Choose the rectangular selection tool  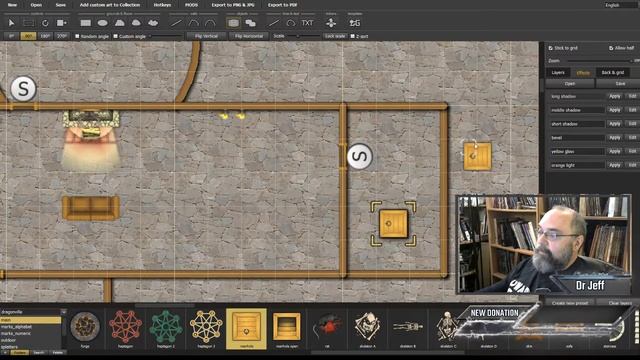point(29,23)
